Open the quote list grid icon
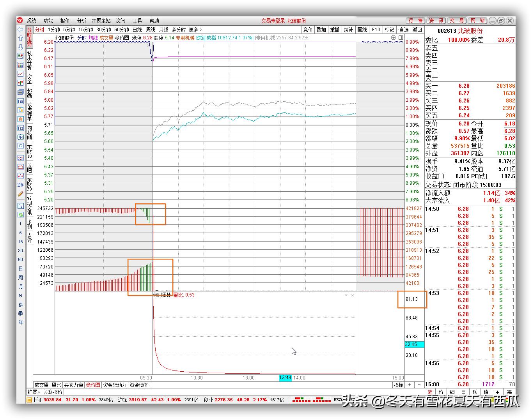532x420 pixels. tap(21, 65)
